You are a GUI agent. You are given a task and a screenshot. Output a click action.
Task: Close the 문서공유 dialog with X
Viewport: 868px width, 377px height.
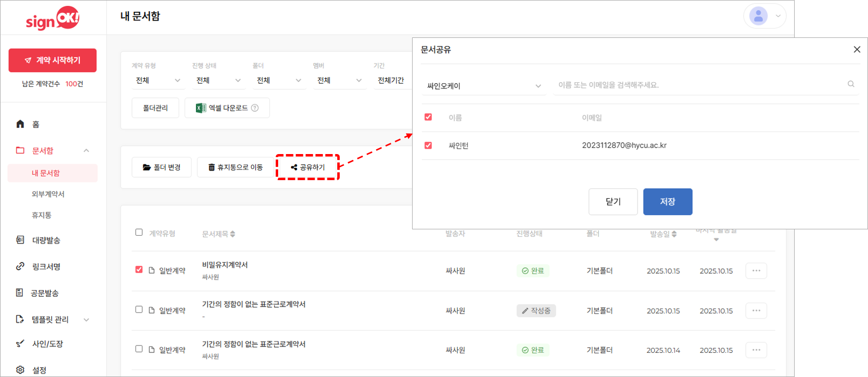(857, 49)
